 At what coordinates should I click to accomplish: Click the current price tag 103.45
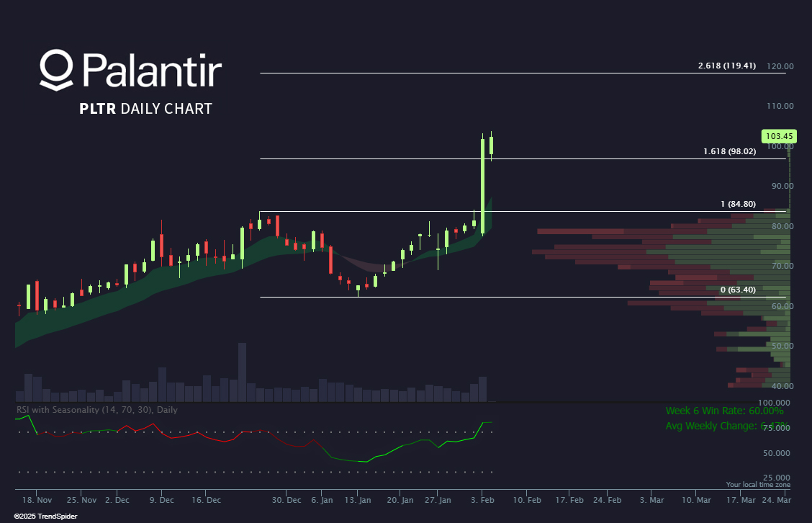(779, 136)
